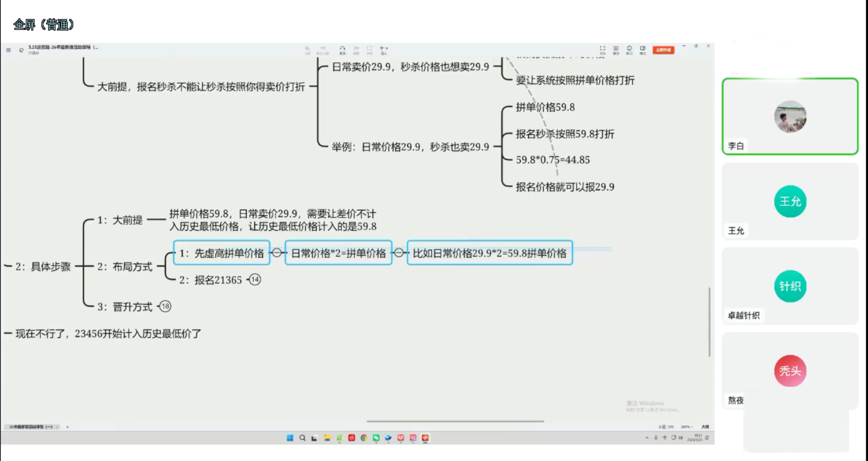
Task: Click the ZEN mode icon
Action: pyautogui.click(x=602, y=50)
